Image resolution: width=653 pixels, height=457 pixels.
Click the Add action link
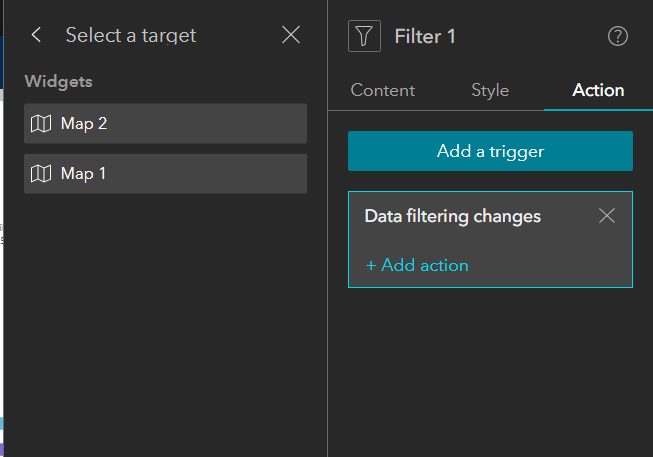(x=417, y=266)
